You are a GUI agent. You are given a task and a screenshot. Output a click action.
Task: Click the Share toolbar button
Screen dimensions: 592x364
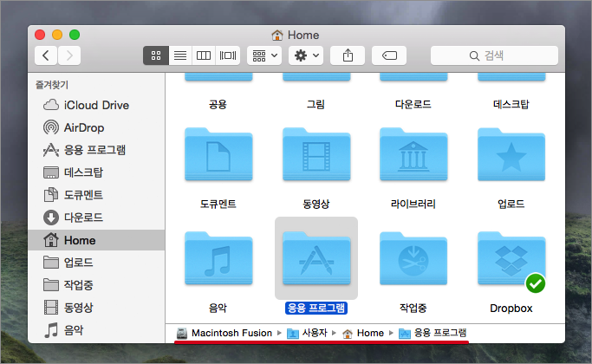click(348, 55)
